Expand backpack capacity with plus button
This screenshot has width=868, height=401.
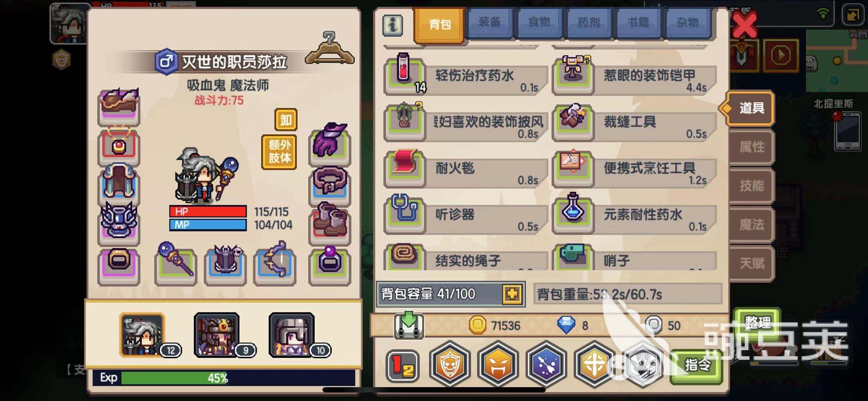[512, 294]
